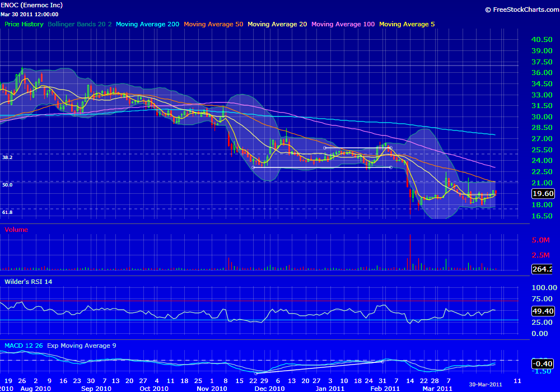Click the 40.50 price axis label
560x392 pixels.
[x=542, y=40]
